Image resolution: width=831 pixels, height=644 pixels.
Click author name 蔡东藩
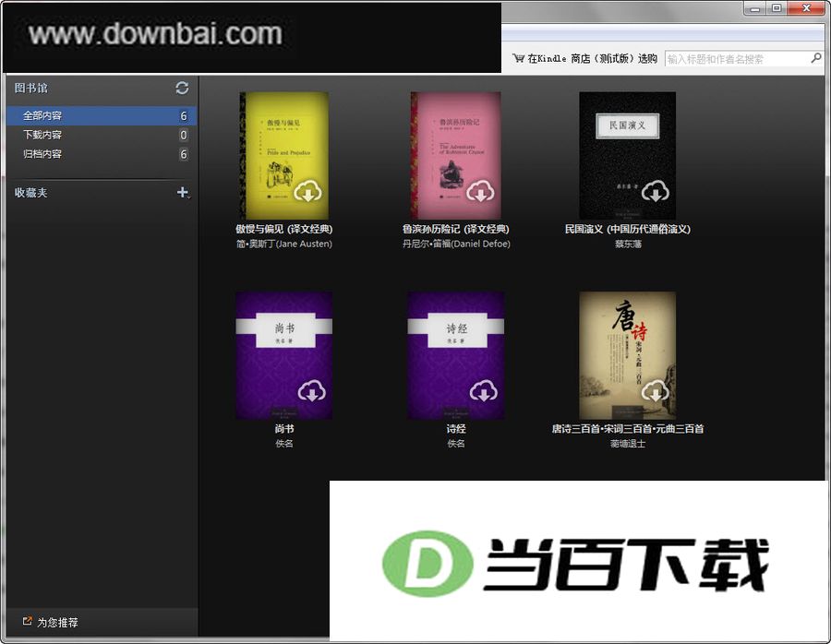coord(628,244)
